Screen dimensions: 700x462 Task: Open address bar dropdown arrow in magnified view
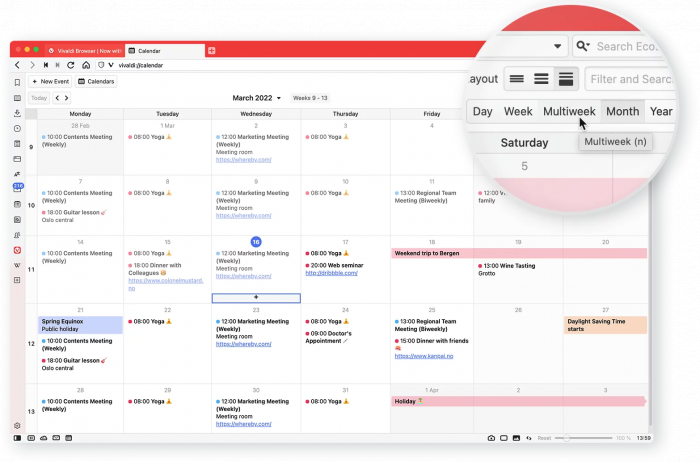(x=558, y=46)
